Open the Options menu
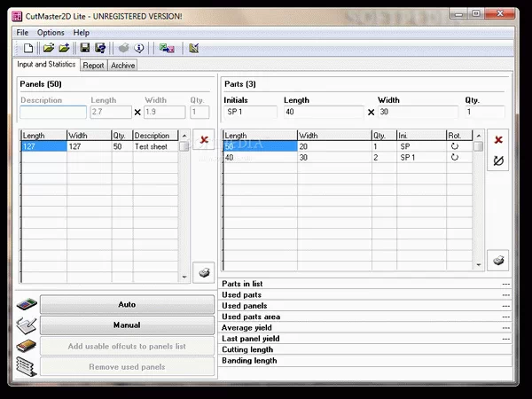532x399 pixels. point(51,33)
